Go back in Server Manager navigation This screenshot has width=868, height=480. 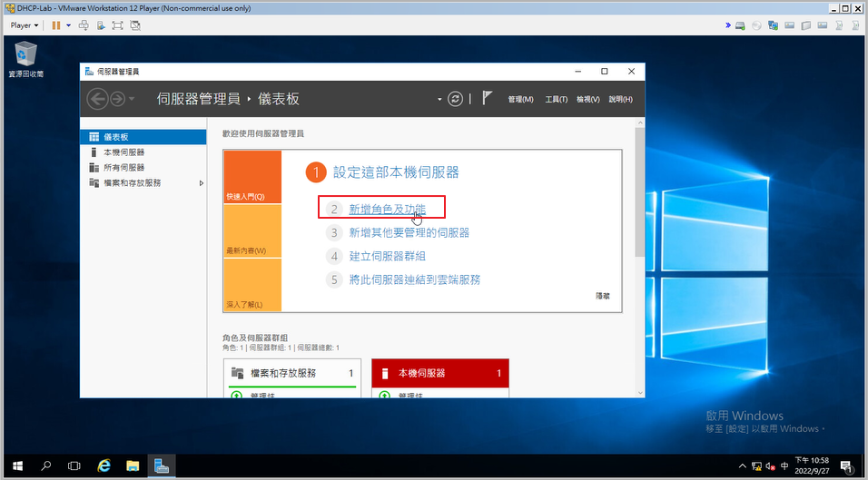click(x=97, y=99)
